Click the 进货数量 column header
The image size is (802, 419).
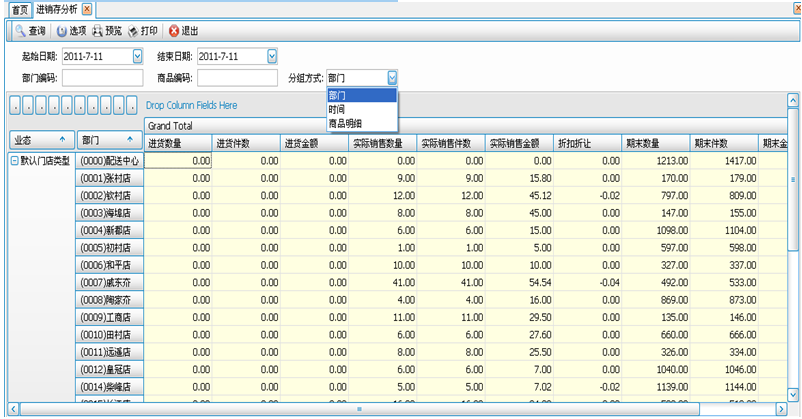click(178, 143)
